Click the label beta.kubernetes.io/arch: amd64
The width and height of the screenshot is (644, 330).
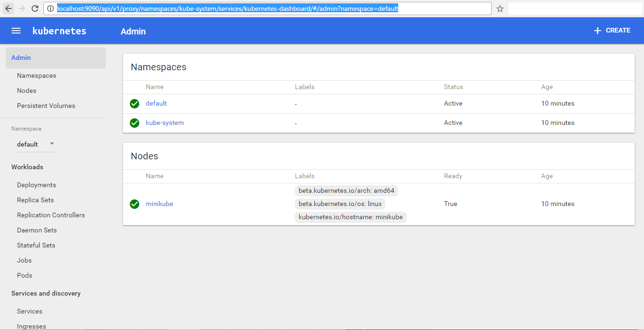346,190
